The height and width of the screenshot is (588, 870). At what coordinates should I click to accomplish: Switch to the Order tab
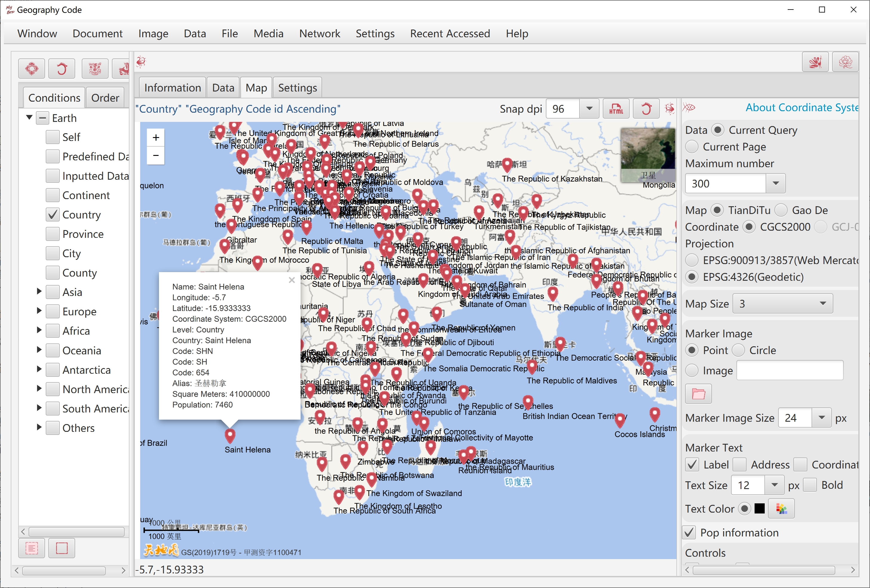pos(105,98)
